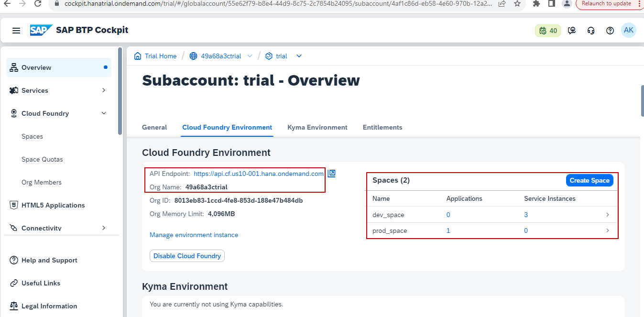This screenshot has height=317, width=644.
Task: Open the API Endpoint URL link
Action: pyautogui.click(x=259, y=174)
